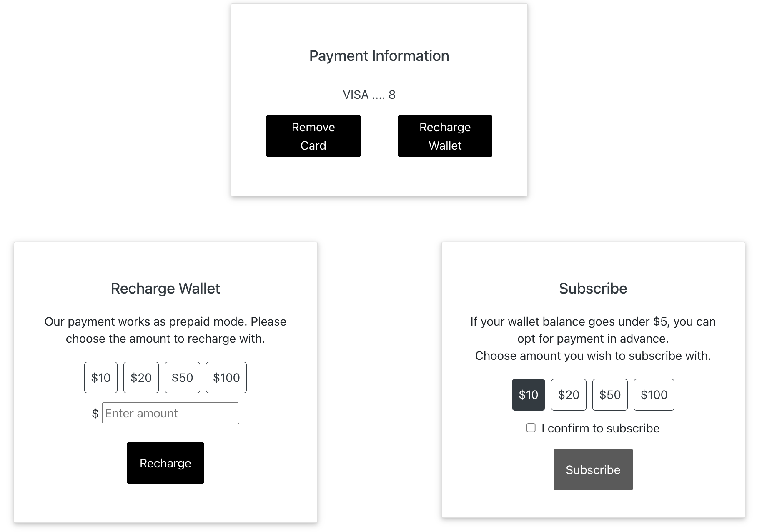757x532 pixels.
Task: Click the Subscribe panel heading
Action: (x=593, y=289)
